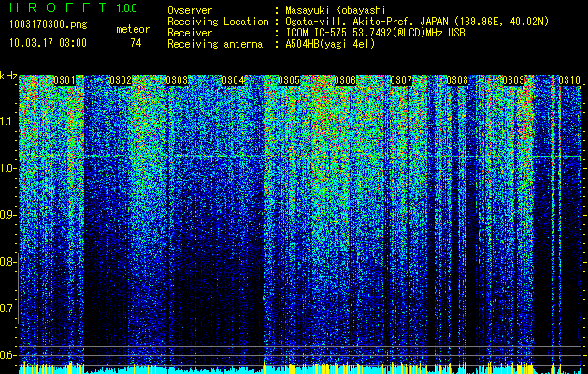Click the Ovserver field label
The height and width of the screenshot is (374, 588).
point(190,10)
